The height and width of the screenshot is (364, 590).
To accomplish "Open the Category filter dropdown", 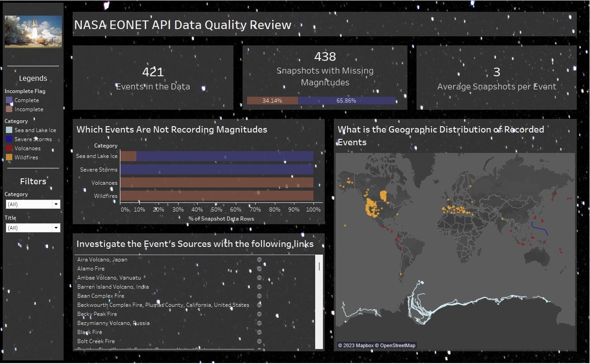I will pos(33,204).
